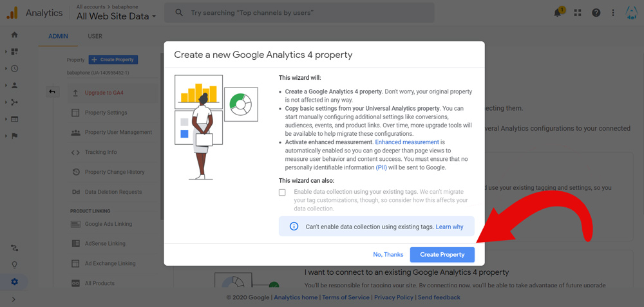Screen dimensions: 644x307
Task: Click No, Thanks in the dialog
Action: tap(388, 254)
